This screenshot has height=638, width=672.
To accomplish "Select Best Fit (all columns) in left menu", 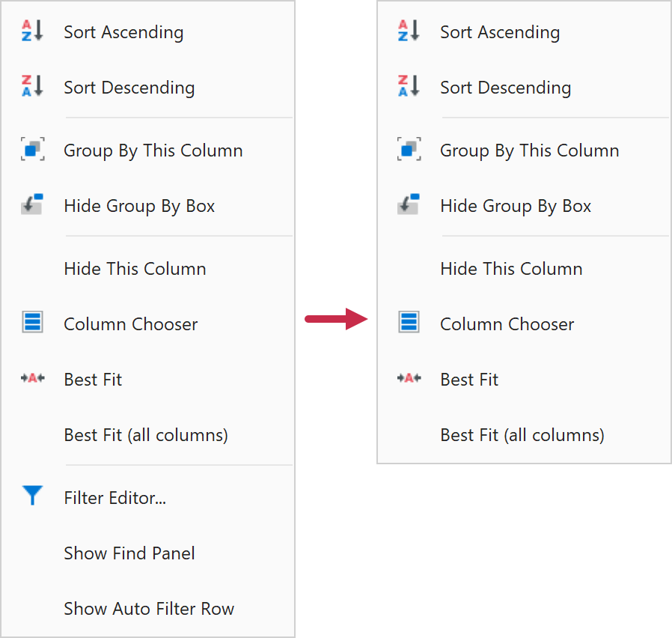I will click(x=146, y=435).
